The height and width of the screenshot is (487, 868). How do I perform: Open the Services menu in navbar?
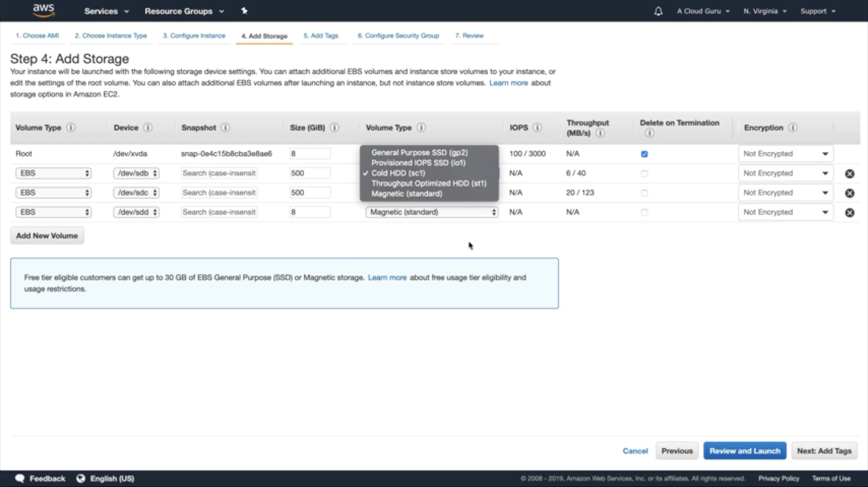(x=106, y=11)
